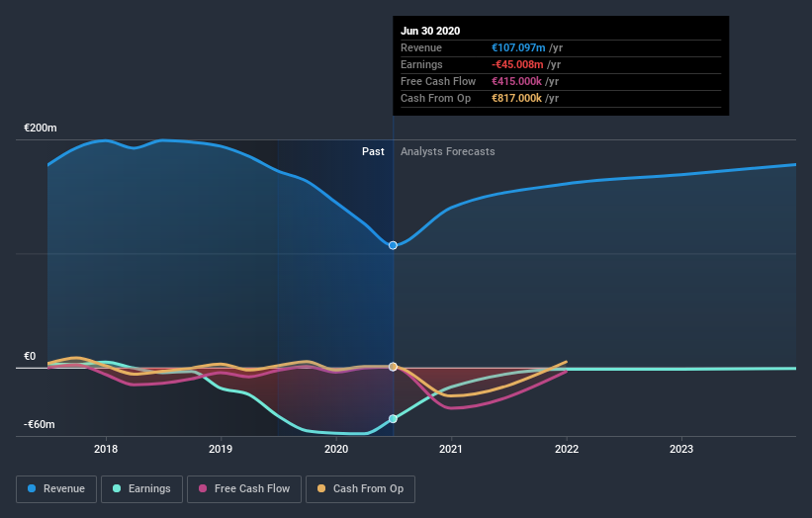This screenshot has width=812, height=518.
Task: Click the Analysts Forecasts label
Action: point(448,151)
